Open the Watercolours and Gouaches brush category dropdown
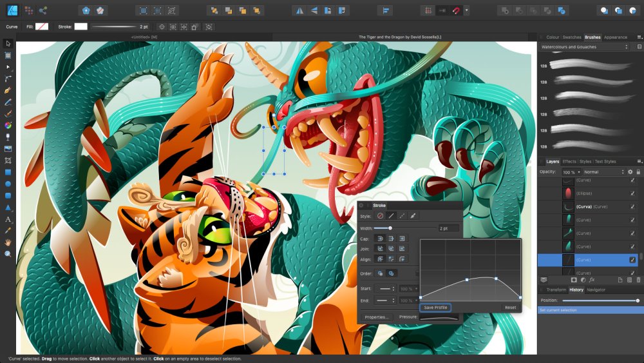The width and height of the screenshot is (644, 363). [584, 47]
